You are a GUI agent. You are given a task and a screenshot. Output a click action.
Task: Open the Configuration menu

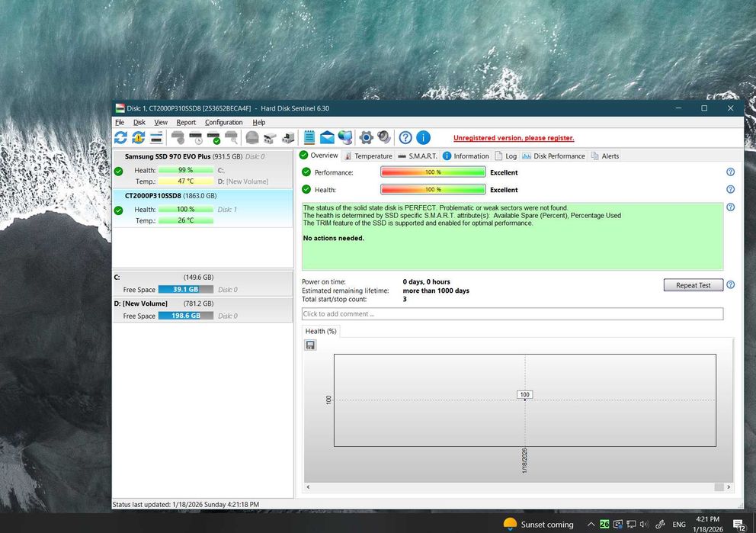[223, 122]
